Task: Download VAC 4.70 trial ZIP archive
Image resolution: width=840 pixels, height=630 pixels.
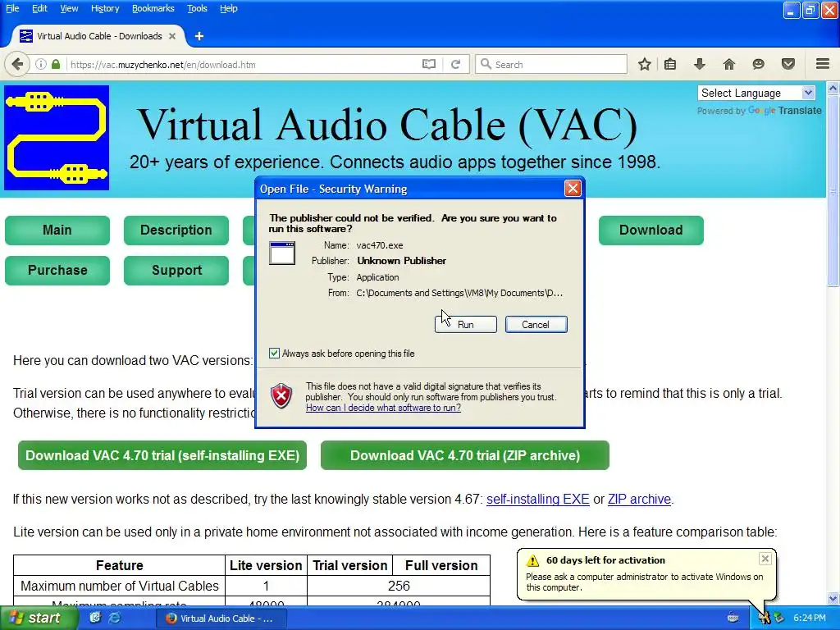Action: (x=465, y=455)
